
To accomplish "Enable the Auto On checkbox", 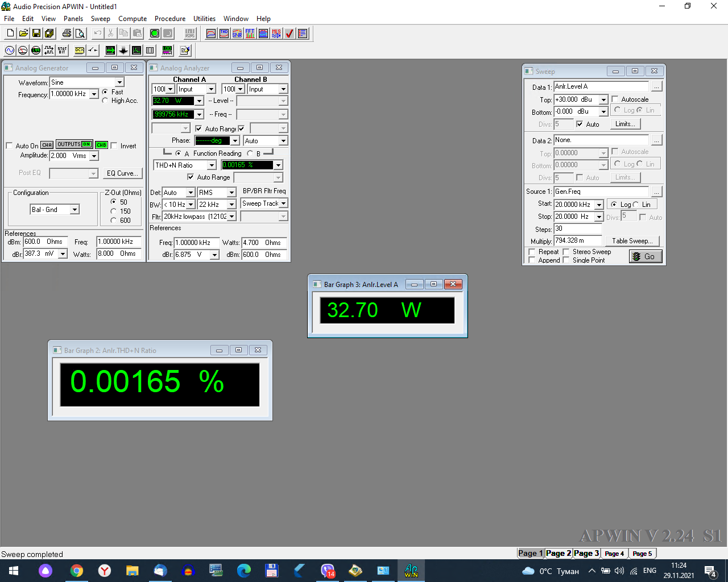I will [9, 145].
